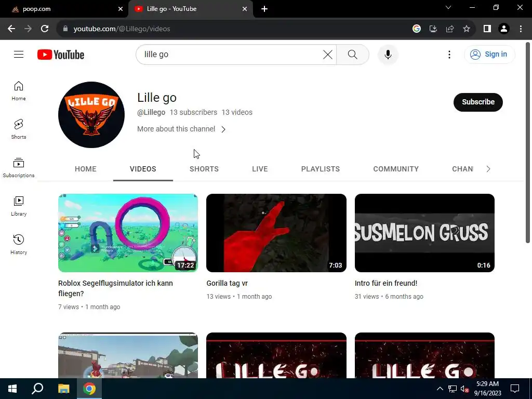Screen dimensions: 532x399
Task: Open the LIVE channel tab
Action: click(260, 169)
